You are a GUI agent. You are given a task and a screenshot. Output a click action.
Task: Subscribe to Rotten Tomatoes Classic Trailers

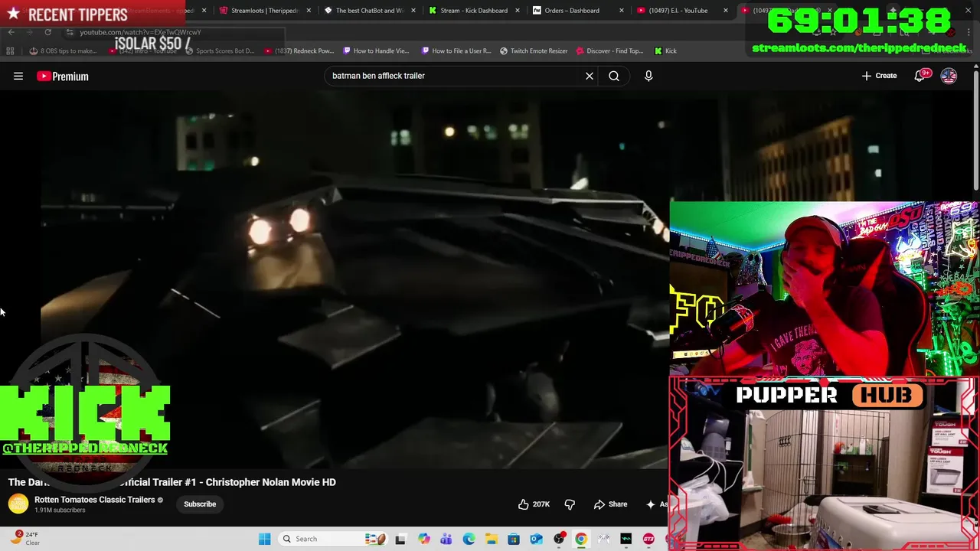coord(200,504)
